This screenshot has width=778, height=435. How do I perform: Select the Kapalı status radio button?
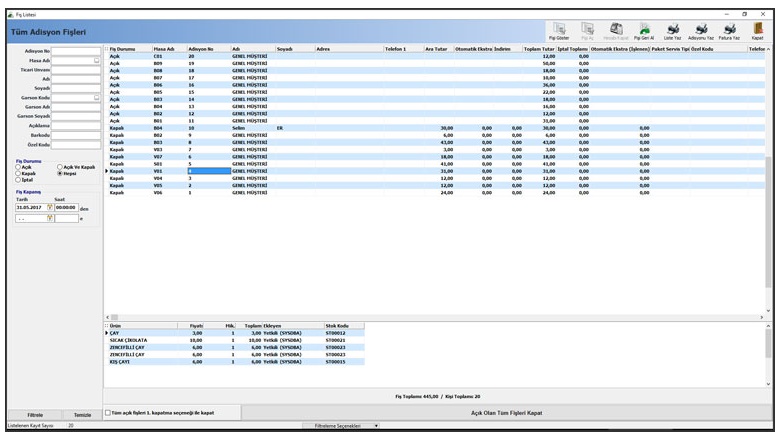point(19,173)
